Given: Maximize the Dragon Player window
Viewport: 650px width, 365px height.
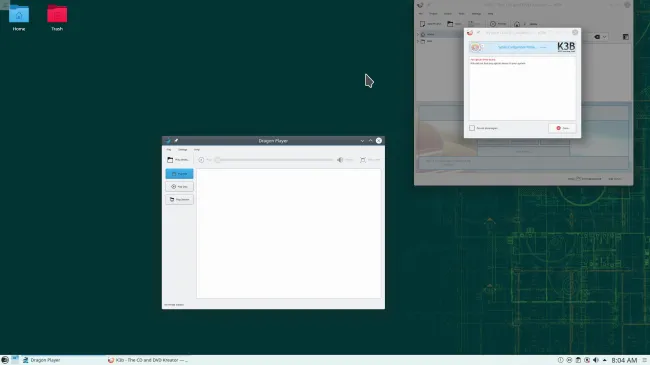Looking at the screenshot, I should tap(371, 141).
